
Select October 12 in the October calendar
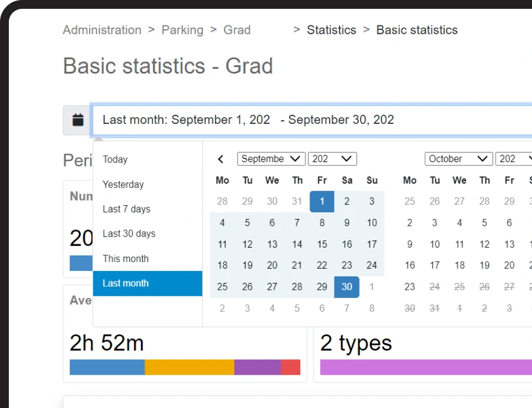coord(484,244)
